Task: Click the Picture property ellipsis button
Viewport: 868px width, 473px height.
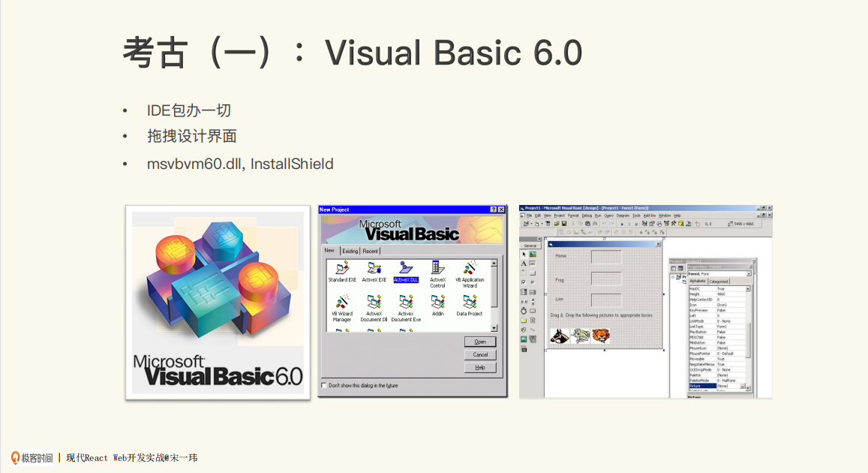Action: click(743, 386)
